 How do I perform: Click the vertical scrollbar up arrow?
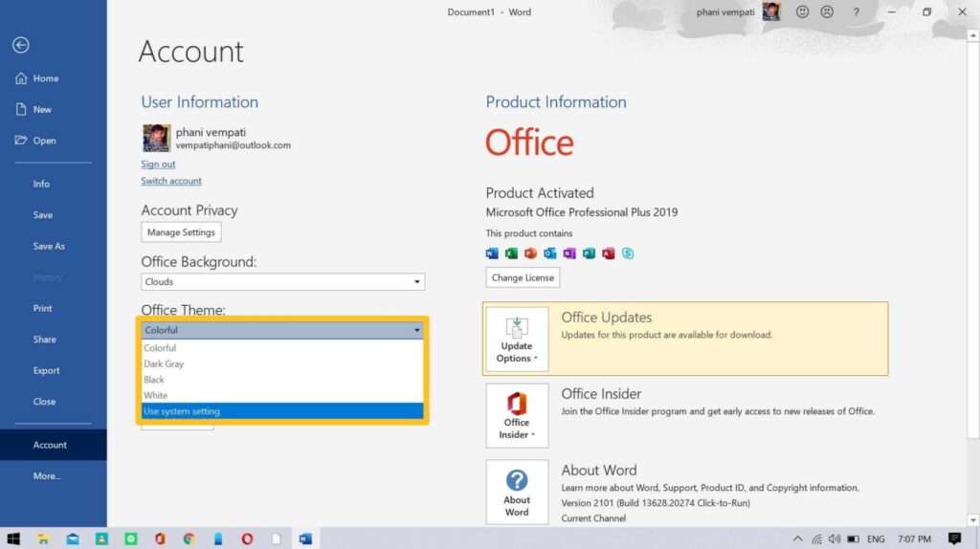click(973, 35)
